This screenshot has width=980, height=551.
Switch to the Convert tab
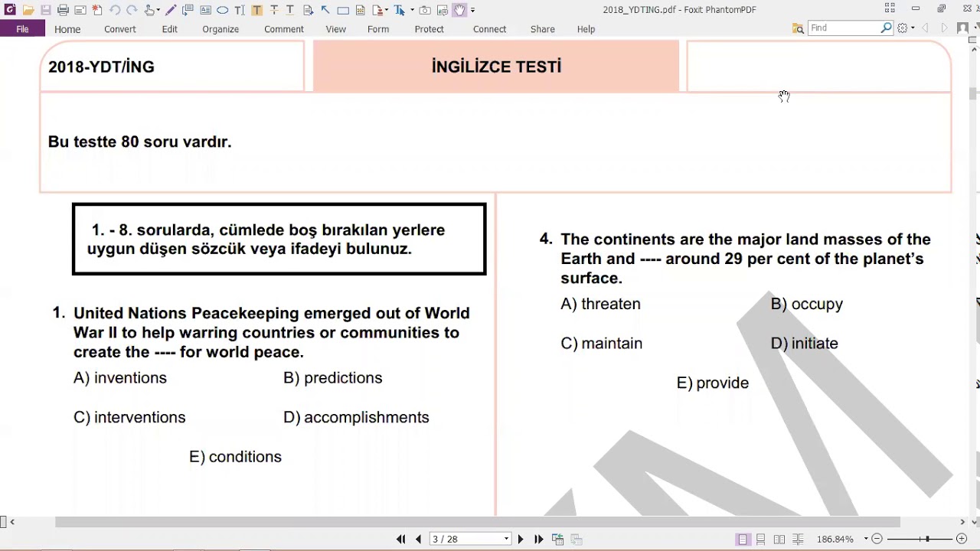[120, 29]
